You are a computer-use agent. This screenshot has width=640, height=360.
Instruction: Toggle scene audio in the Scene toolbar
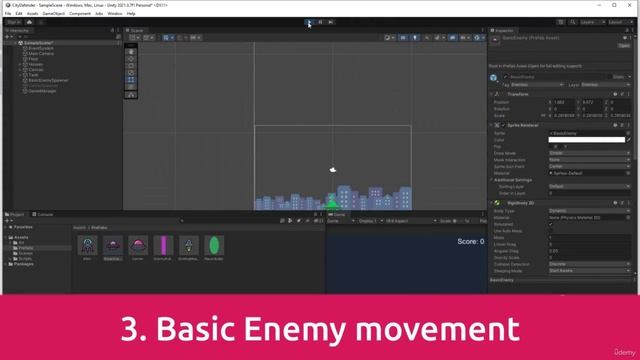pyautogui.click(x=427, y=38)
